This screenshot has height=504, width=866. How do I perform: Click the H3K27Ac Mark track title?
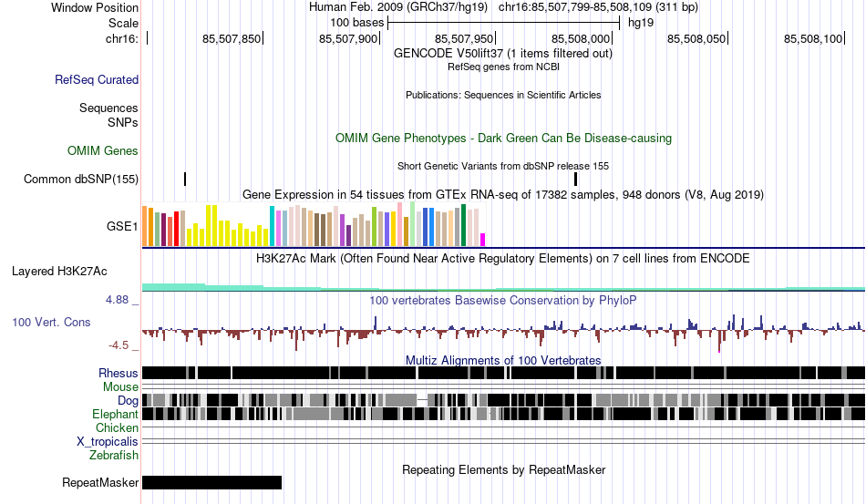503,258
